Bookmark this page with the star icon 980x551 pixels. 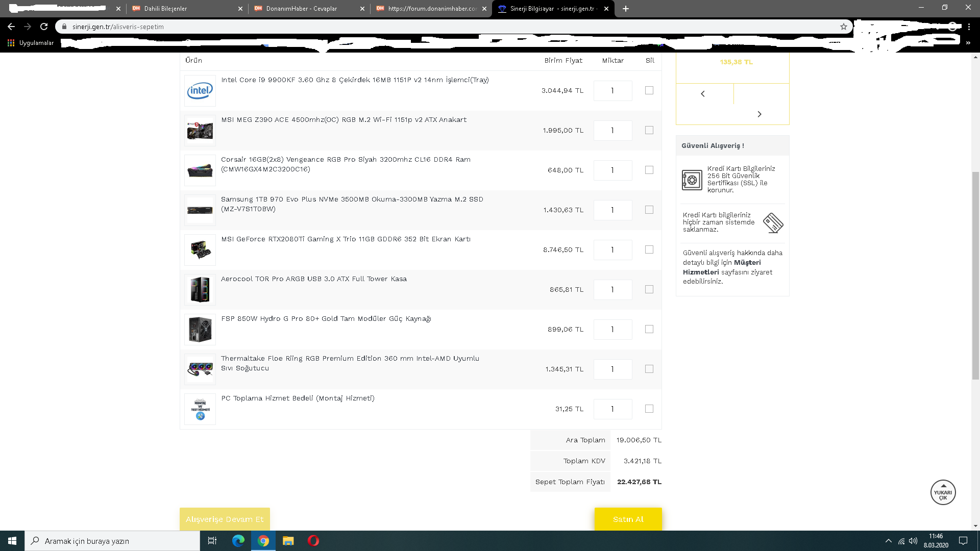[844, 27]
